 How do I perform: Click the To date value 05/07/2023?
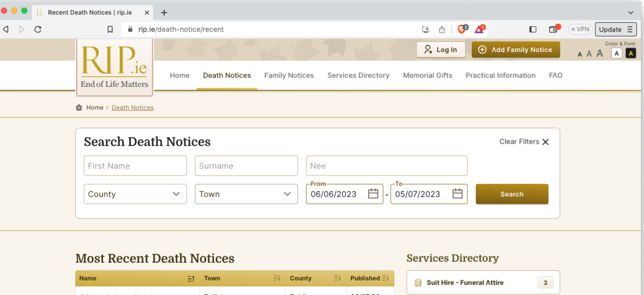418,194
